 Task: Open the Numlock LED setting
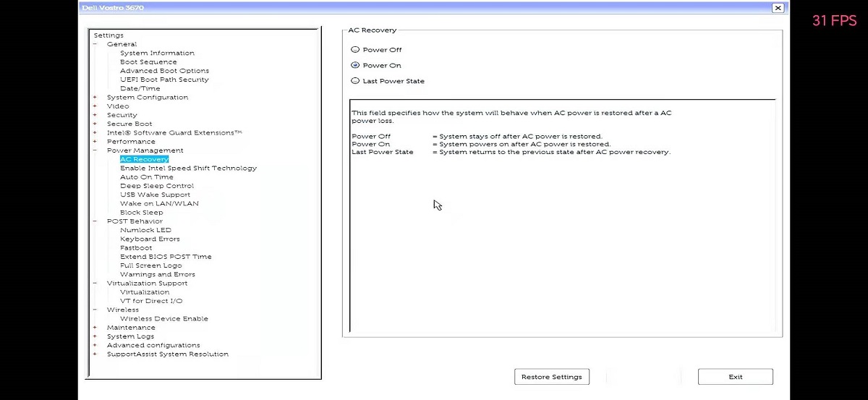click(145, 230)
